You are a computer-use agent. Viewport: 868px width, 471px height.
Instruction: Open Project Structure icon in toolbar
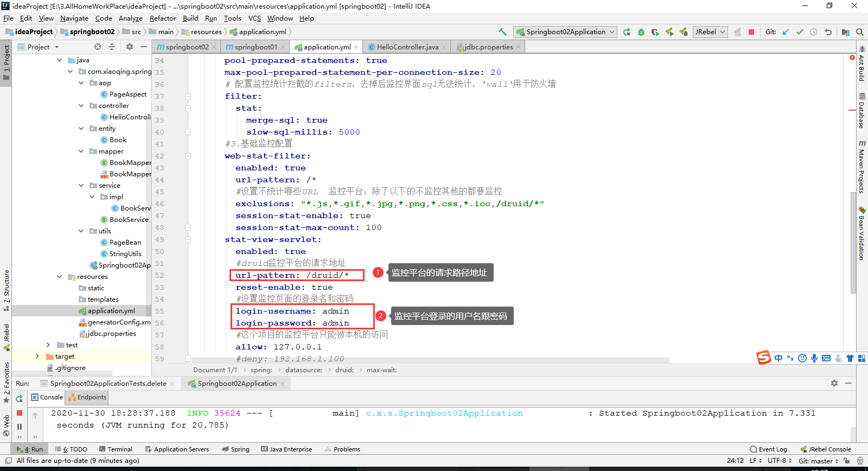[x=846, y=32]
